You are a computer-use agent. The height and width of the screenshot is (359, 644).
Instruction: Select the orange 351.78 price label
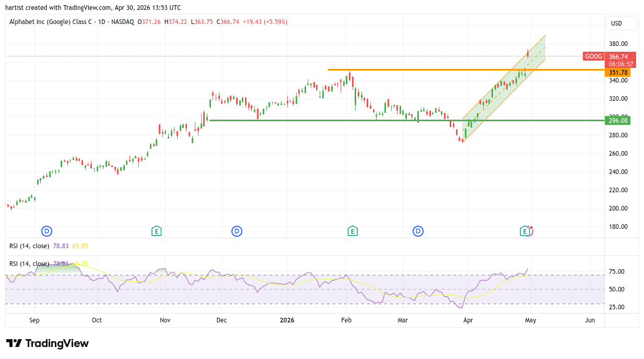618,73
